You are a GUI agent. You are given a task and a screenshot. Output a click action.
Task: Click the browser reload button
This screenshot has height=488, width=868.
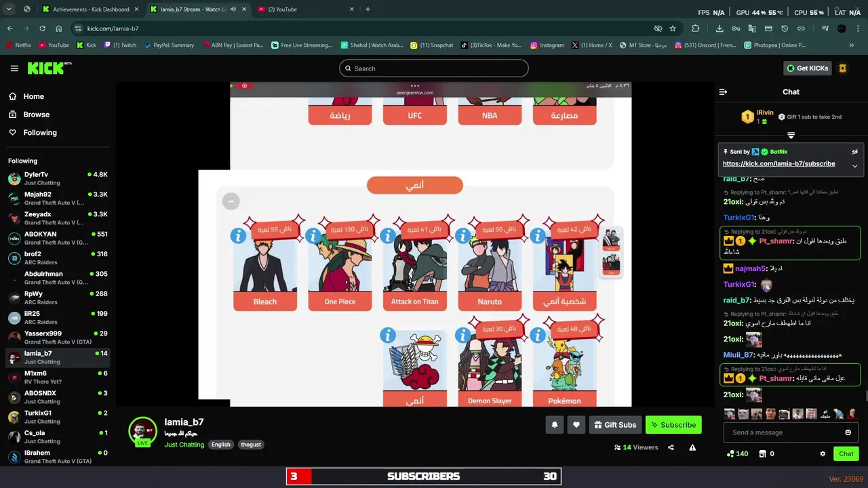(x=42, y=28)
